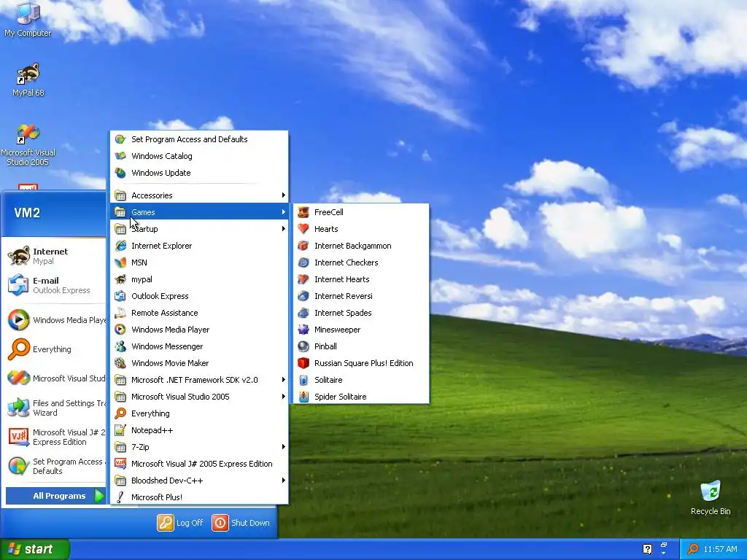The width and height of the screenshot is (747, 560).
Task: Click Set Program Access and Defaults icon in All Programs
Action: tap(120, 139)
